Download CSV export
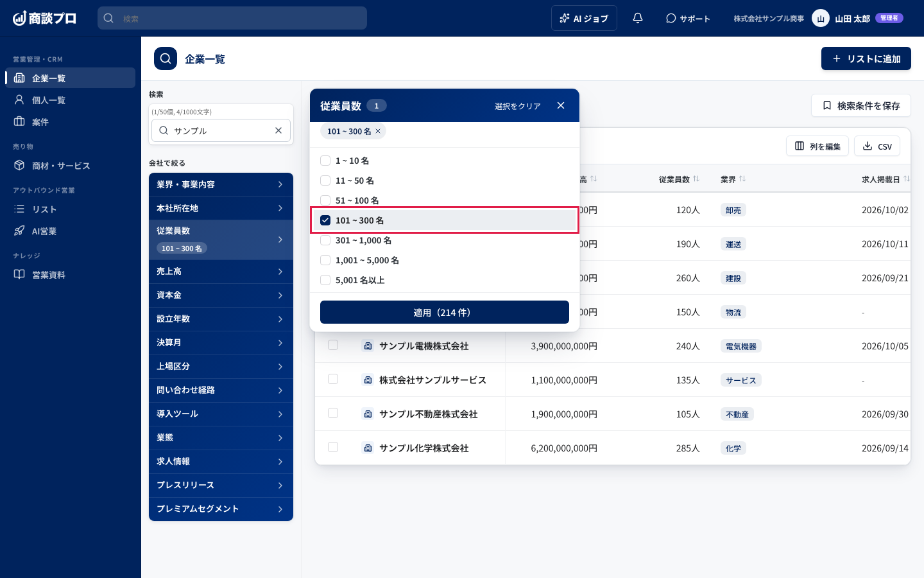The image size is (924, 578). [x=877, y=146]
